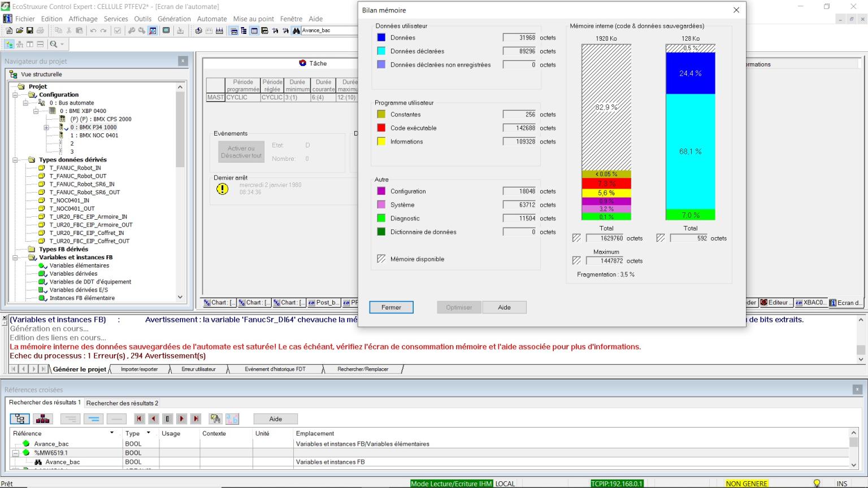Select BMX NOC 0401 module in tree

point(94,136)
